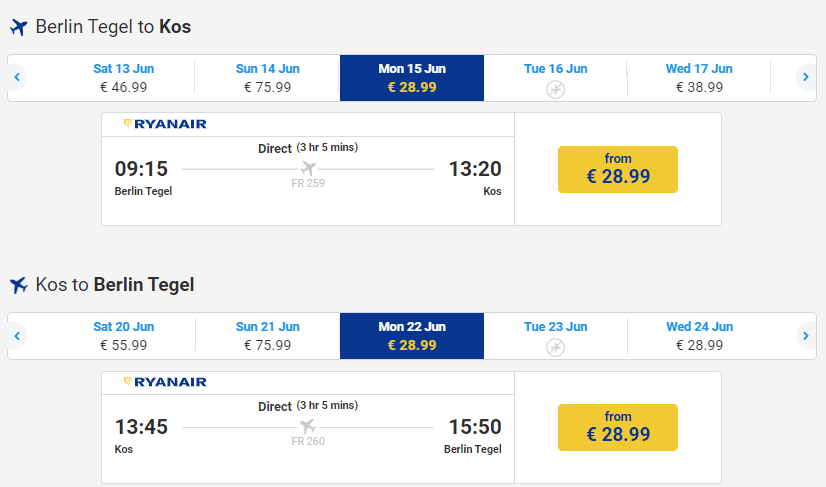
Task: Click the return next dates arrow
Action: [805, 336]
